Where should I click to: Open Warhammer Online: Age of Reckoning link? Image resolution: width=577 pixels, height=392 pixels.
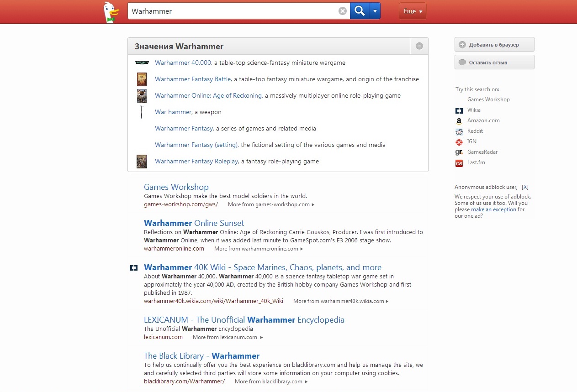click(x=208, y=96)
